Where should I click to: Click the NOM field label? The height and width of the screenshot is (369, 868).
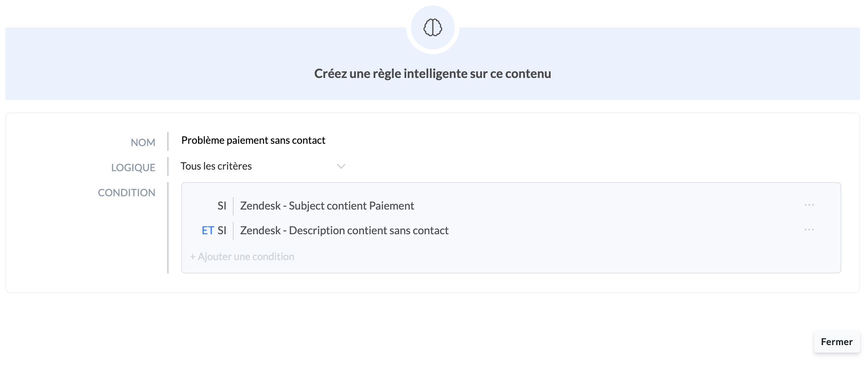click(143, 143)
